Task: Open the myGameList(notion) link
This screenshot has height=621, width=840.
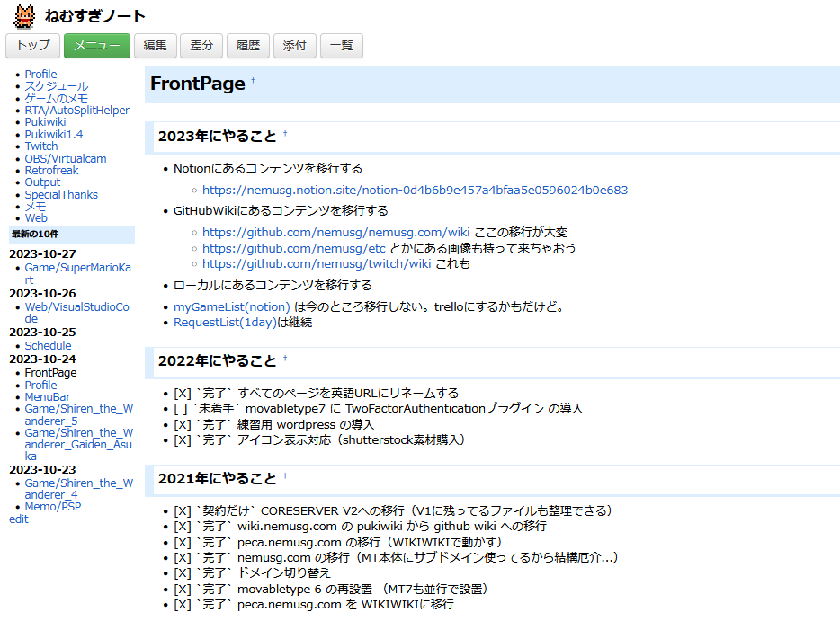Action: coord(232,306)
